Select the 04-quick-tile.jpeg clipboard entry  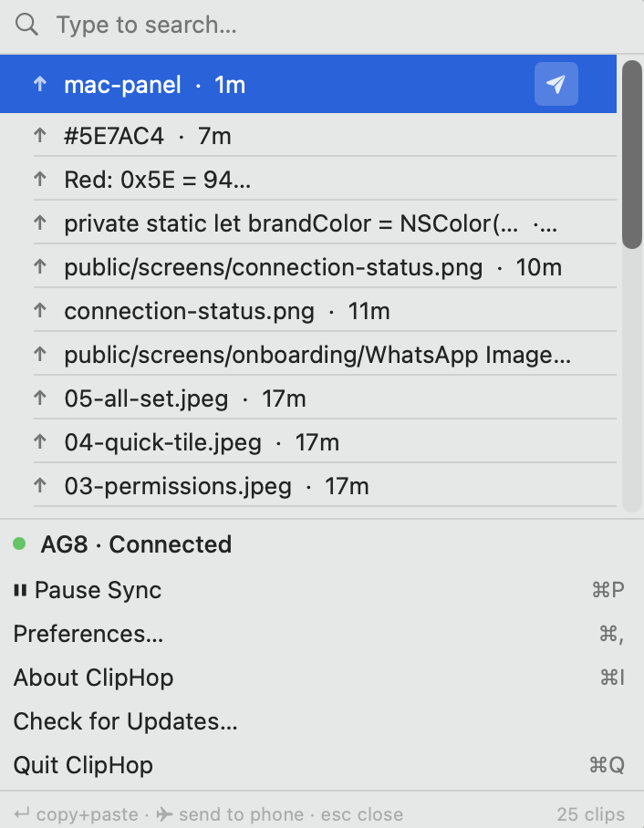(x=164, y=441)
